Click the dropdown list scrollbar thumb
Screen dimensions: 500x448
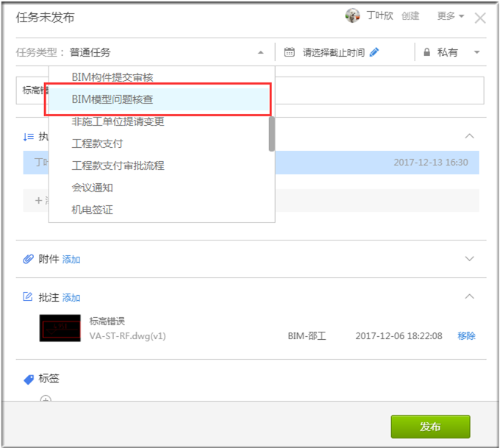coord(271,132)
